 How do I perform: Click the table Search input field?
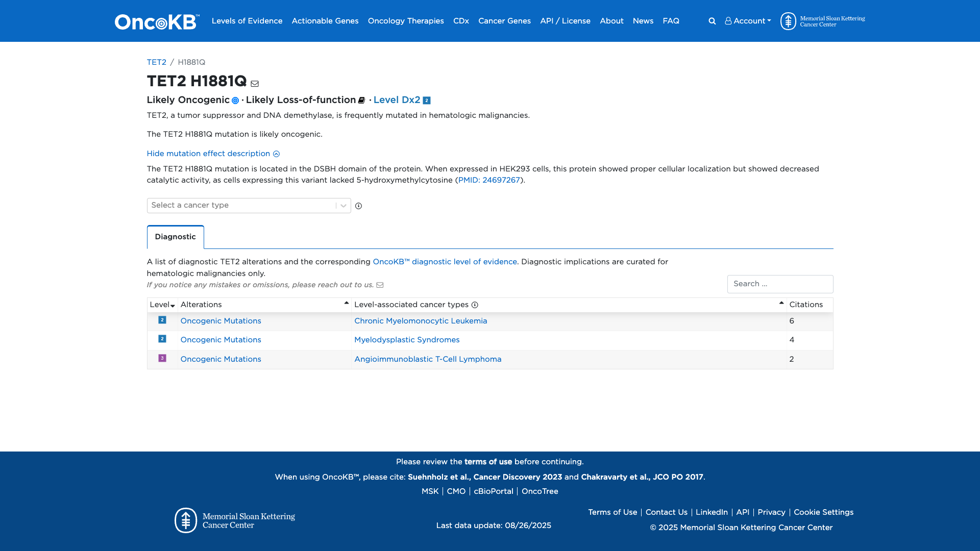pos(779,284)
